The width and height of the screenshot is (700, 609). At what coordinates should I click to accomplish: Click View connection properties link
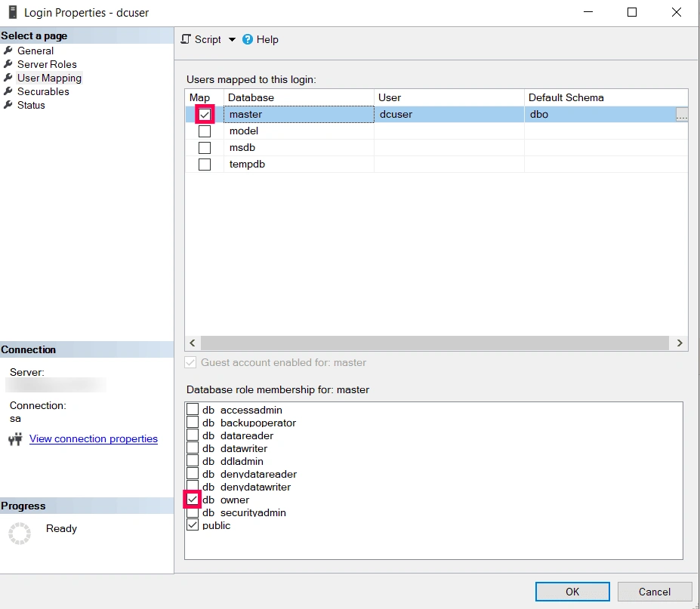[94, 439]
